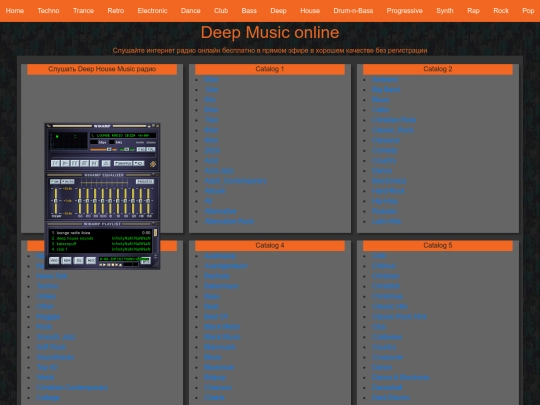540x405 pixels.
Task: Click the 16K equalizer band slider
Action: pos(148,201)
